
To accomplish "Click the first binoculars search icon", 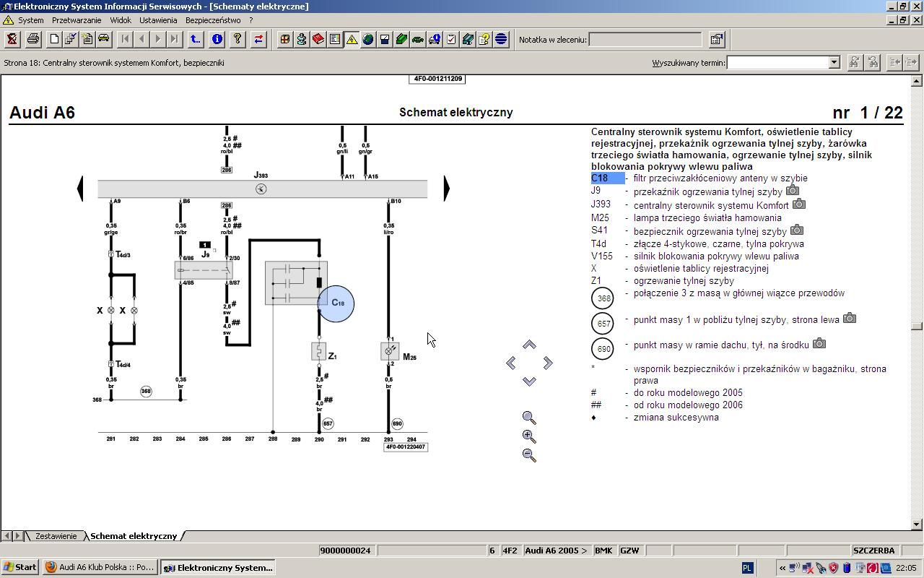I will point(854,63).
